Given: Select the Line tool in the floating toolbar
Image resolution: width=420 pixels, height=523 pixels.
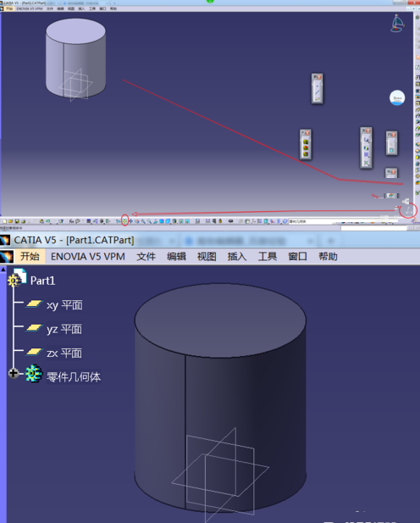Looking at the screenshot, I should 317,92.
